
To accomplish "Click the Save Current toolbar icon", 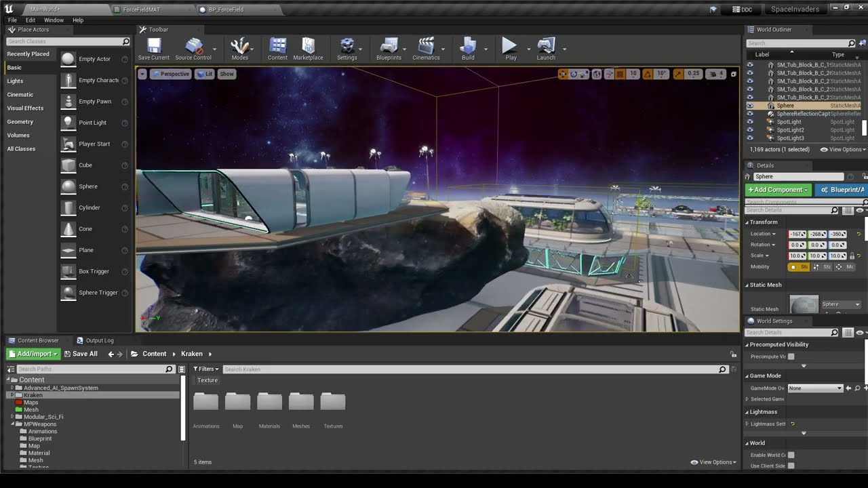I will 154,47.
